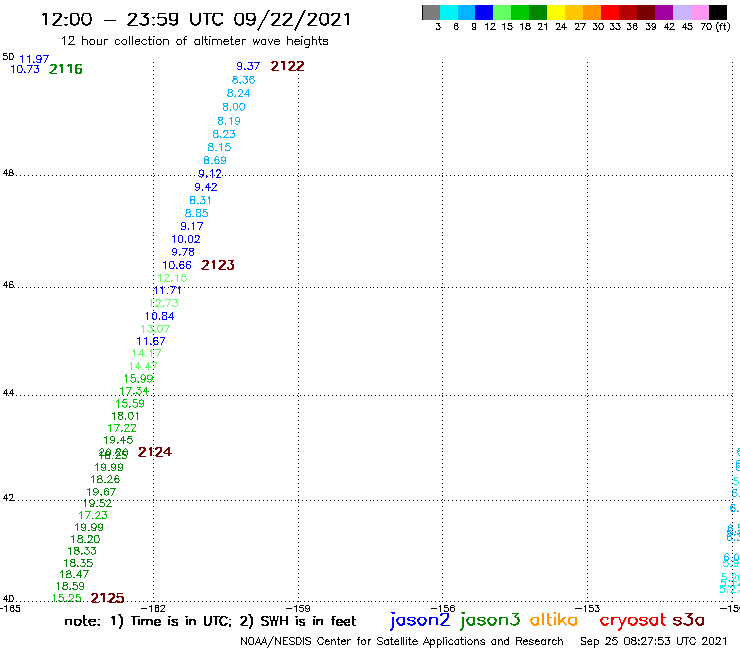Click the purple swatch in the color scale
Image resolution: width=740 pixels, height=650 pixels.
(664, 12)
